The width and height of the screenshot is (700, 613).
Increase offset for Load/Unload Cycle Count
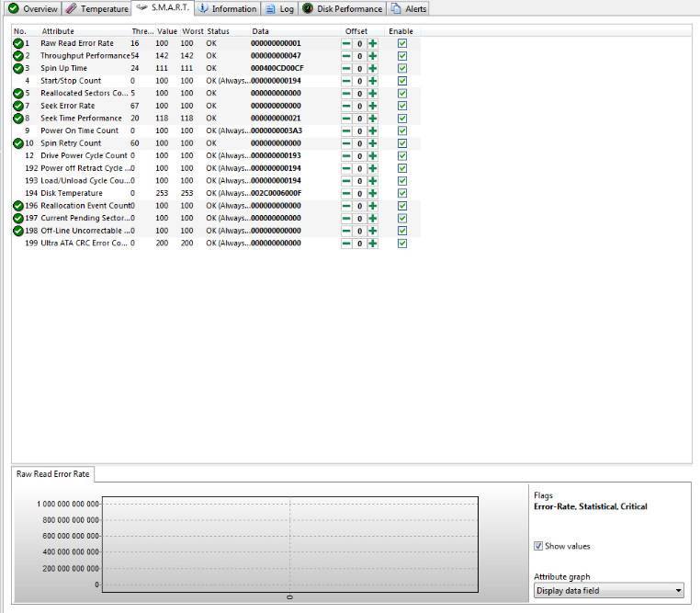point(373,181)
